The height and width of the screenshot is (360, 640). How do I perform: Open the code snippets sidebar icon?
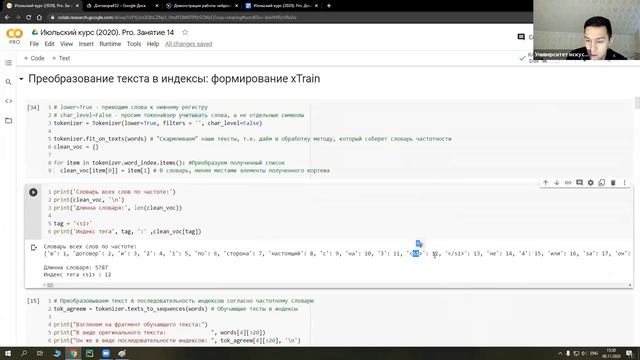click(x=8, y=101)
